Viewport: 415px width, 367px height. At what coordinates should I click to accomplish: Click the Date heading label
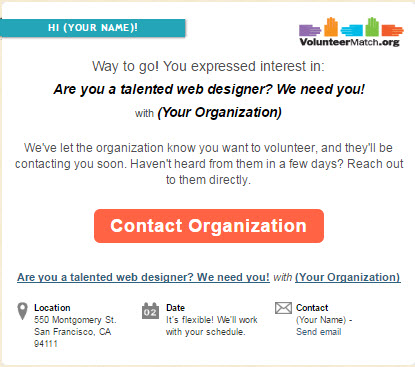point(175,308)
